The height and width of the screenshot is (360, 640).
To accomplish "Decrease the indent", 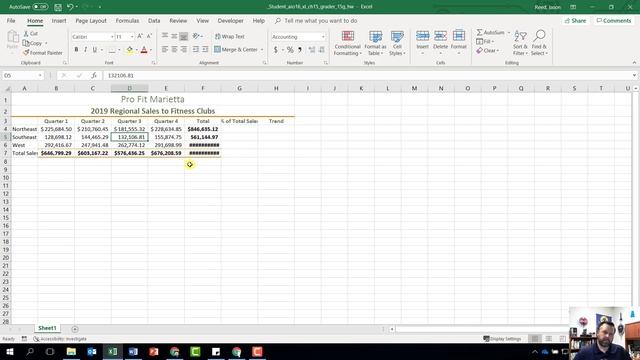I will click(x=196, y=49).
